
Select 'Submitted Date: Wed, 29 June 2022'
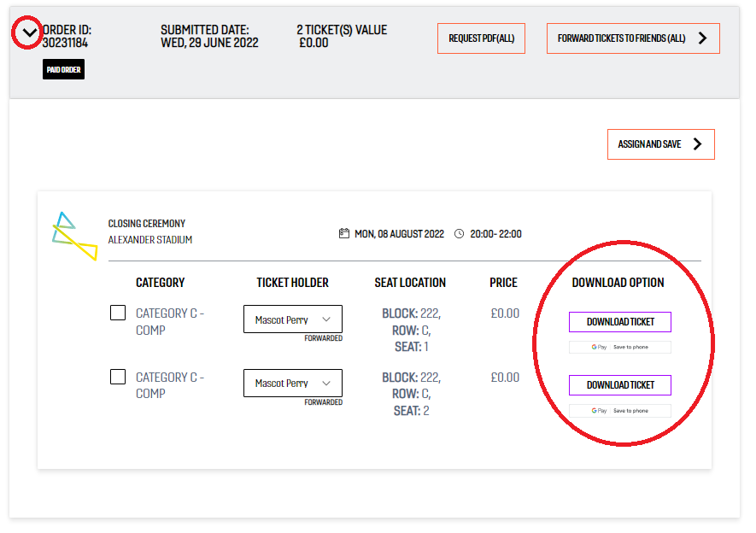(209, 36)
